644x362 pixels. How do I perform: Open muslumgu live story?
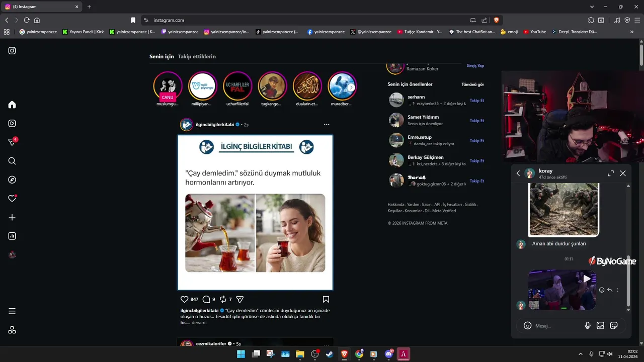(x=168, y=86)
